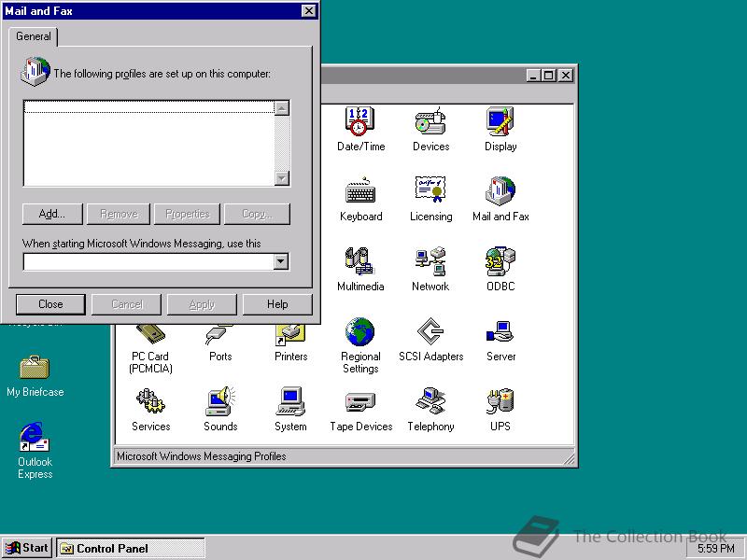Select the General tab
Viewport: 747px width, 560px height.
(x=34, y=36)
